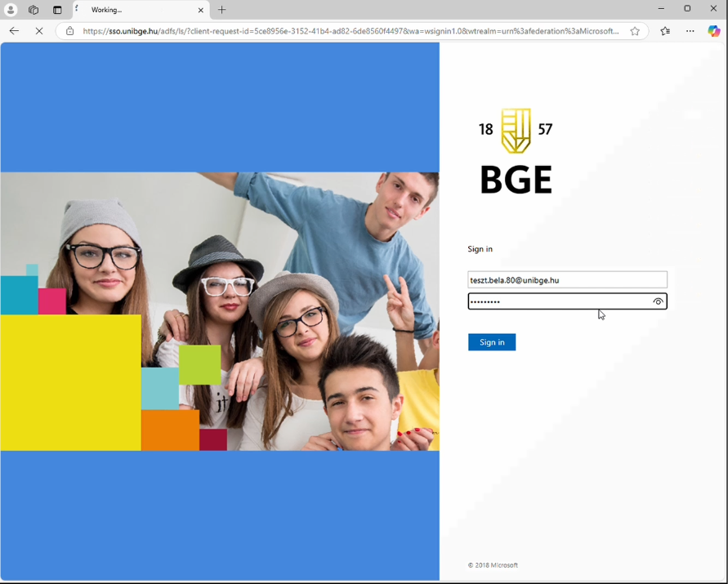This screenshot has height=584, width=728.
Task: Open the tab actions menu icon
Action: click(57, 10)
